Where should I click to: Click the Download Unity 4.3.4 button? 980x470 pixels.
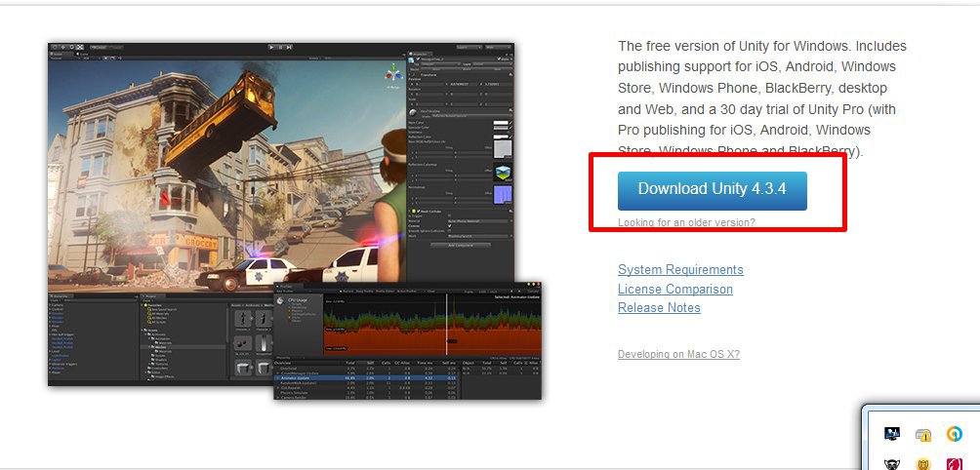712,190
